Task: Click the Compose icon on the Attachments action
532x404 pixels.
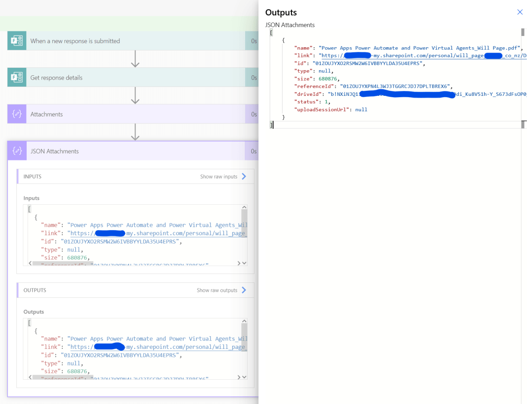Action: tap(17, 114)
